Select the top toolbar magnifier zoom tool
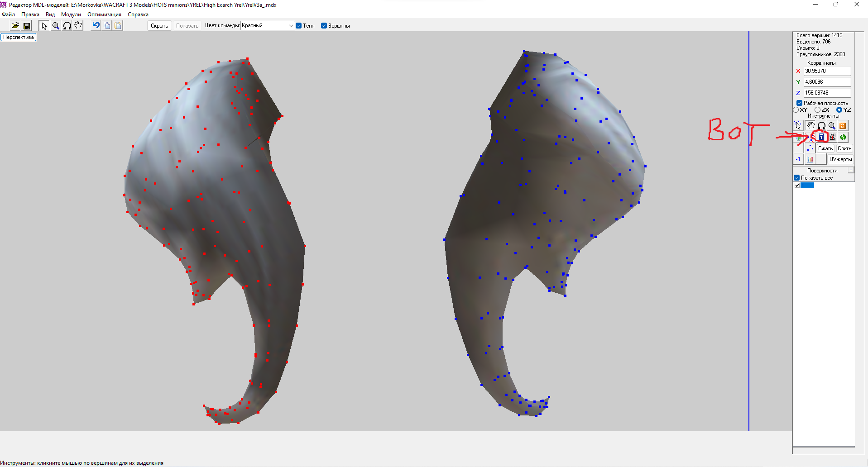This screenshot has width=868, height=467. click(55, 26)
